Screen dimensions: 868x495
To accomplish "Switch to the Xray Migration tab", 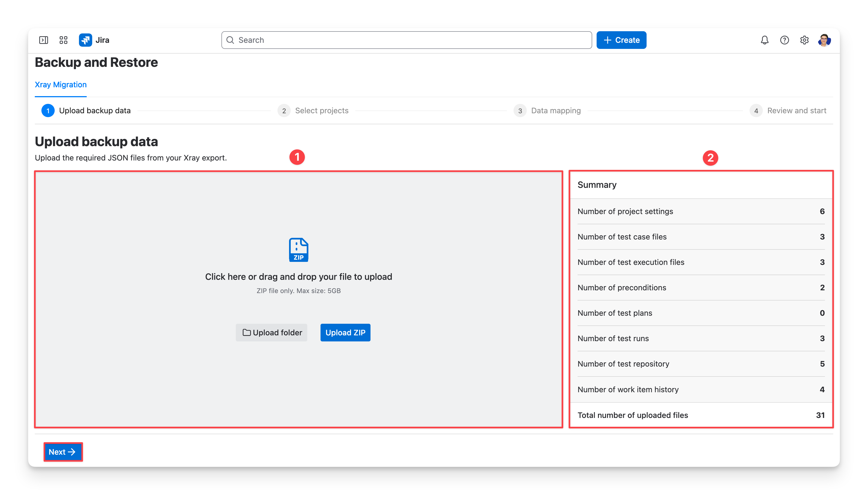I will [60, 85].
